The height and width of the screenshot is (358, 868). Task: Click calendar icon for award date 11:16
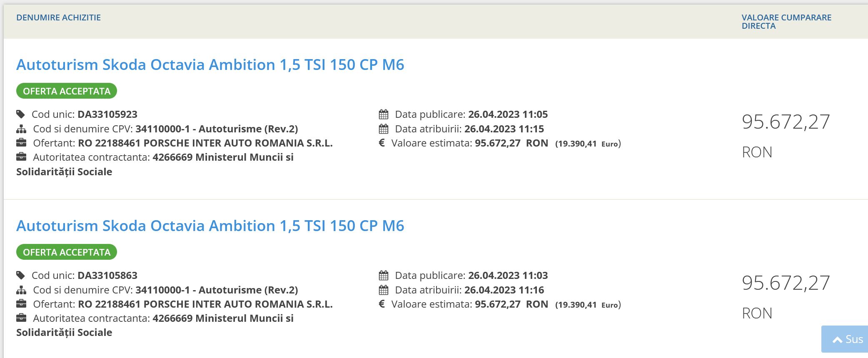click(384, 290)
